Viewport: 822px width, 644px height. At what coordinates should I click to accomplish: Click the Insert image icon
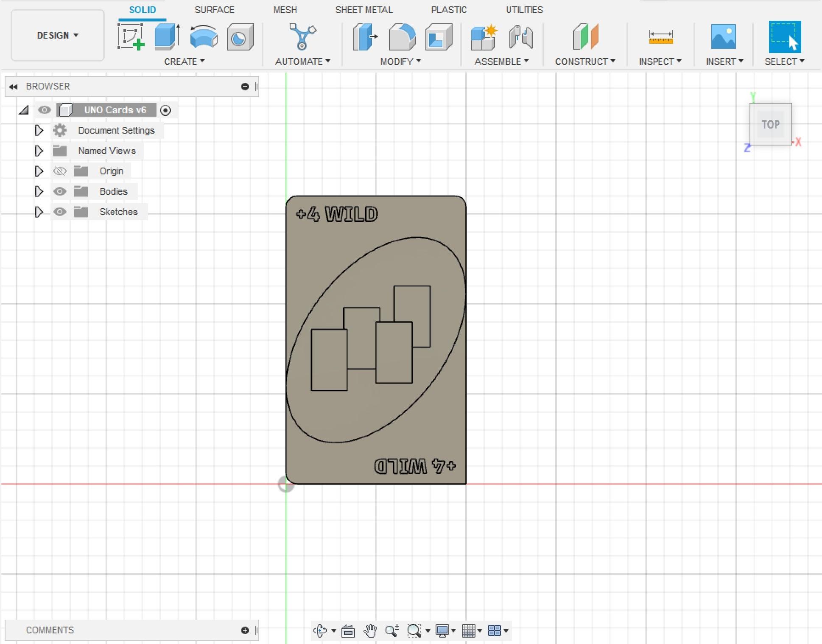[723, 37]
